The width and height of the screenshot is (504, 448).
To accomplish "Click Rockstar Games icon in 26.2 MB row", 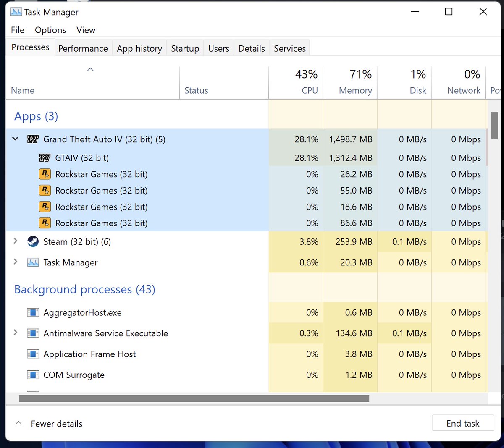I will coord(45,174).
